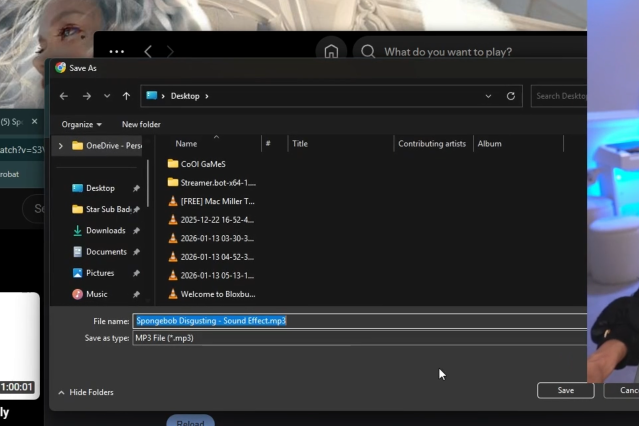The height and width of the screenshot is (426, 639).
Task: Click the pin icon next to Downloads
Action: click(136, 231)
